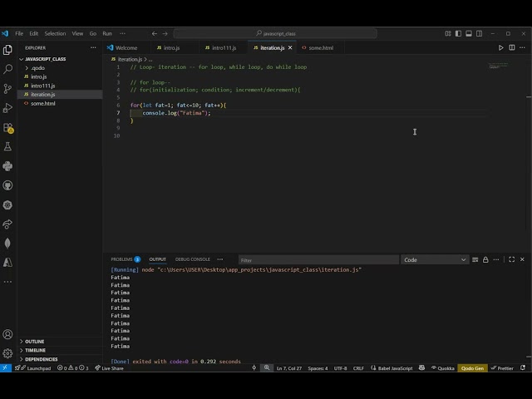Viewport: 532px width, 399px height.
Task: Open the Search view icon
Action: click(7, 69)
